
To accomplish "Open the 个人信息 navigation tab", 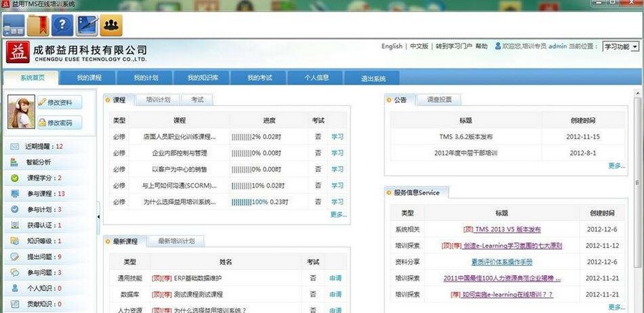I will 316,78.
